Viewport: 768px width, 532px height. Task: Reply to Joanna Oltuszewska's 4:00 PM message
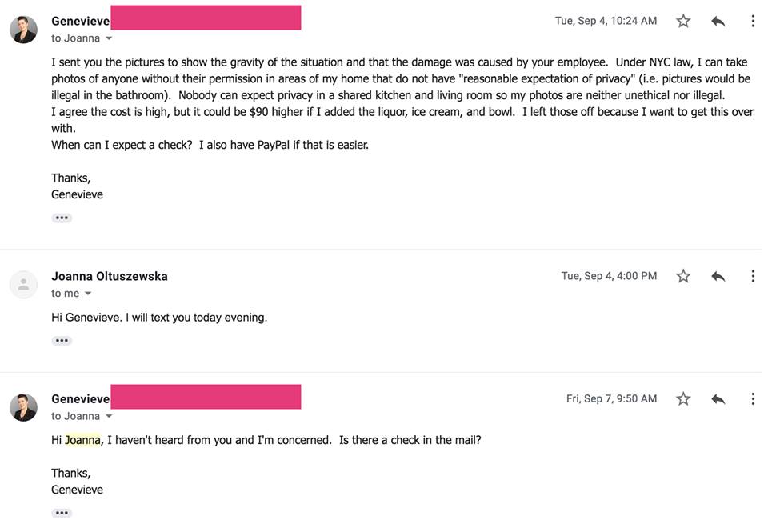[x=718, y=276]
